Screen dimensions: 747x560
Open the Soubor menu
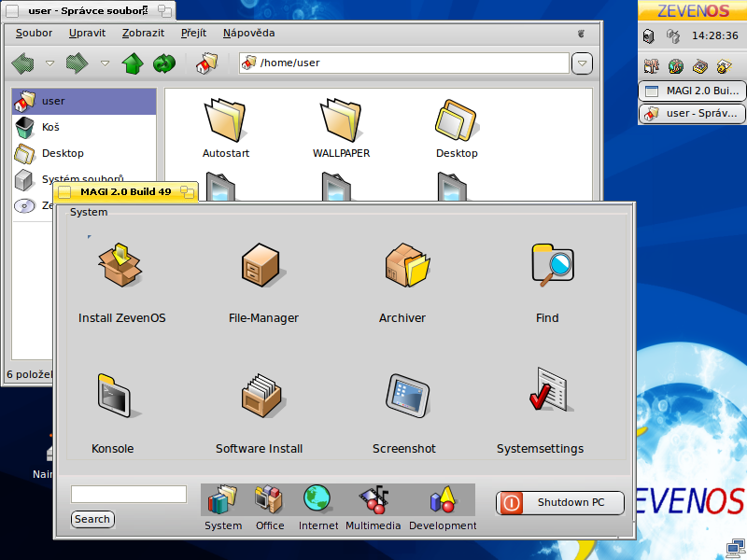tap(34, 33)
